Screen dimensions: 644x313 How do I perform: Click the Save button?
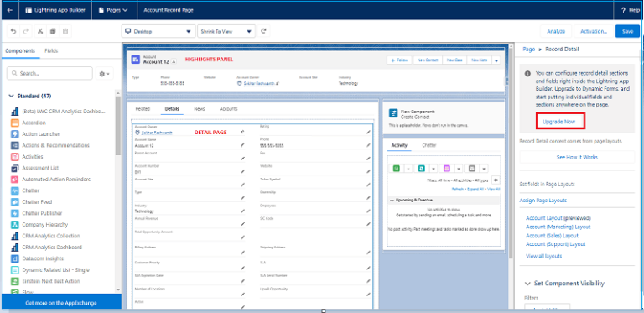(x=627, y=31)
